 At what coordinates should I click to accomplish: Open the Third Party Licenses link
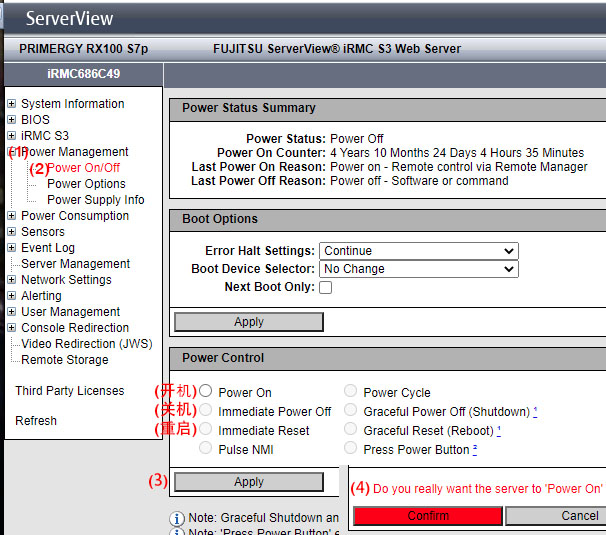(70, 390)
